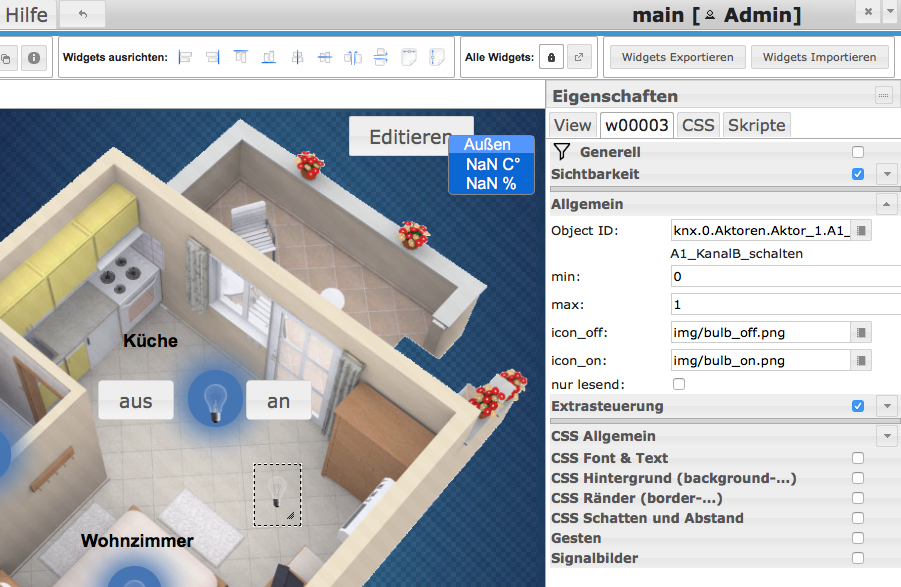Open file picker for icon_on
901x587 pixels.
pyautogui.click(x=861, y=360)
